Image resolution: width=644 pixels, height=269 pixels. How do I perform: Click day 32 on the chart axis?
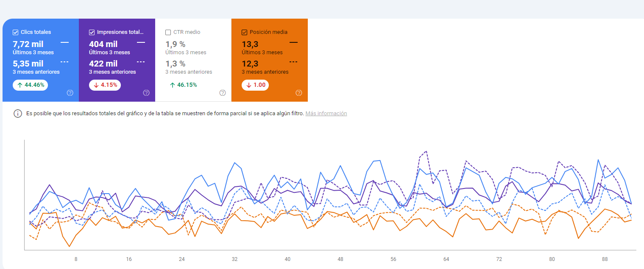[234, 259]
